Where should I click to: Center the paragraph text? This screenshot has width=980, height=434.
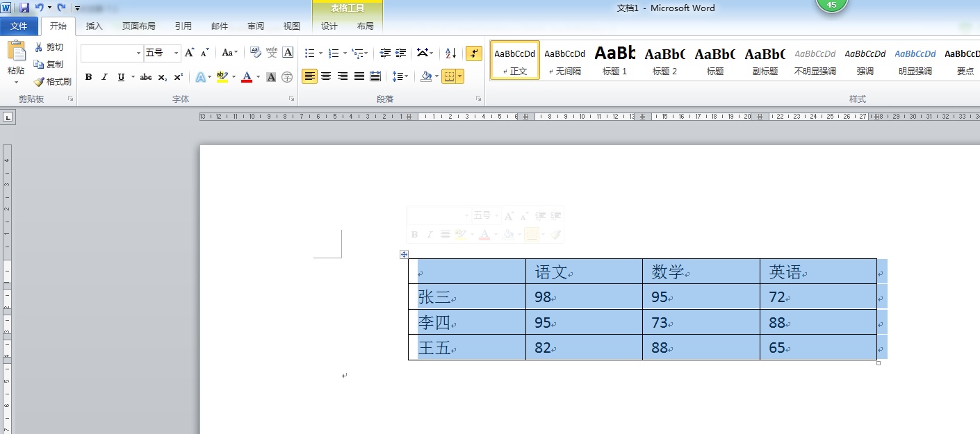click(x=326, y=76)
